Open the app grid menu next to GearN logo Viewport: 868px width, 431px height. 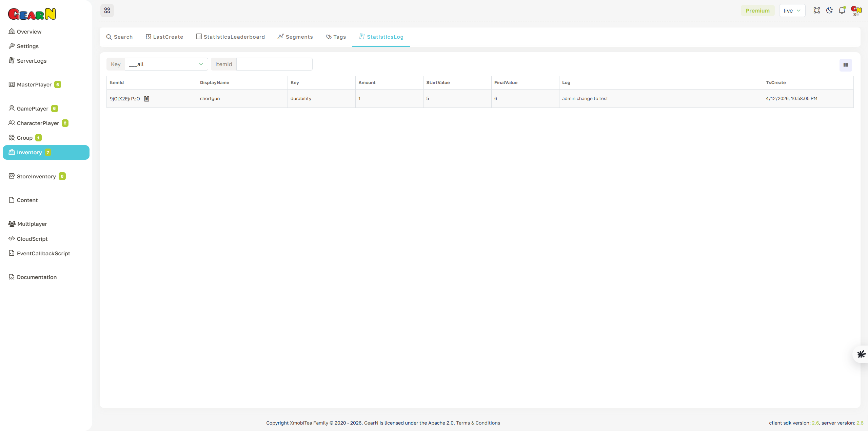point(107,11)
